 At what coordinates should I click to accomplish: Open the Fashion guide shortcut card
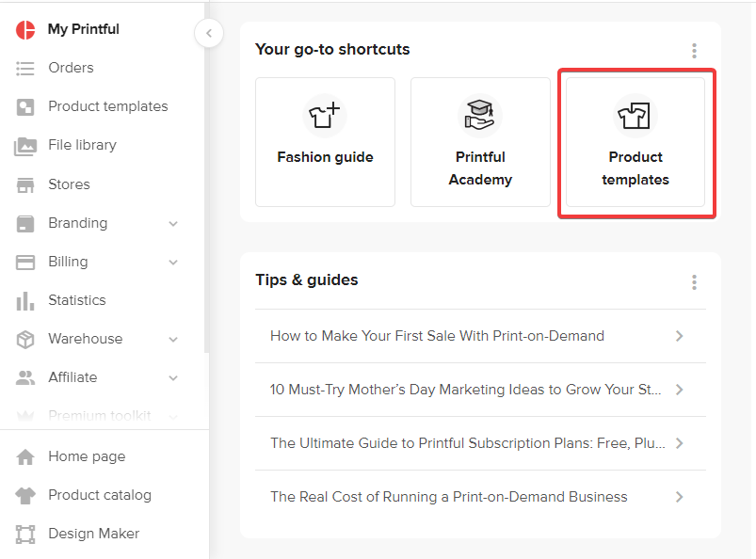coord(325,142)
